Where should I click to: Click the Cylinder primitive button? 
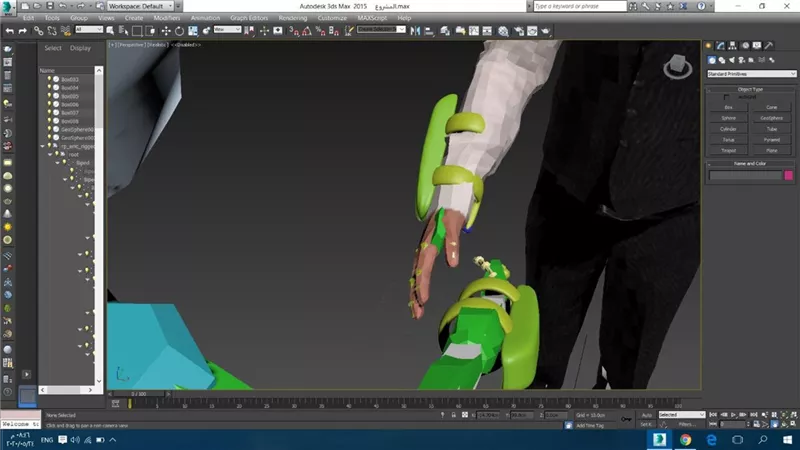[x=729, y=129]
